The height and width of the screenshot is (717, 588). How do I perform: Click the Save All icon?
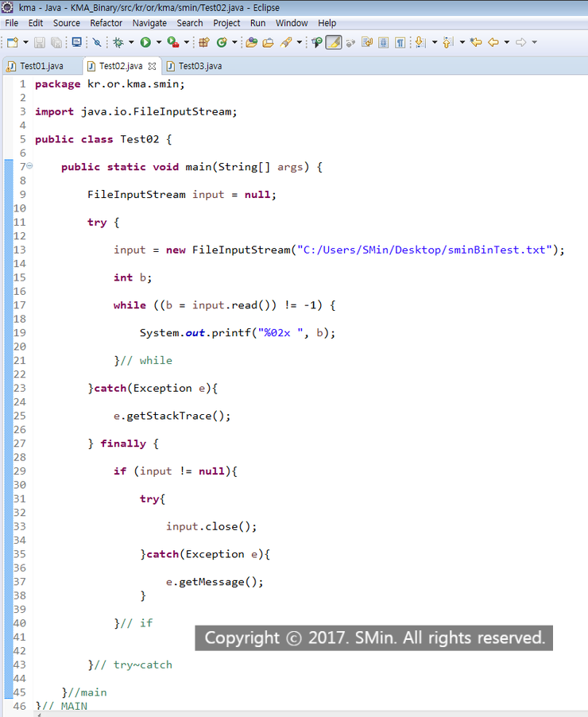(x=56, y=42)
